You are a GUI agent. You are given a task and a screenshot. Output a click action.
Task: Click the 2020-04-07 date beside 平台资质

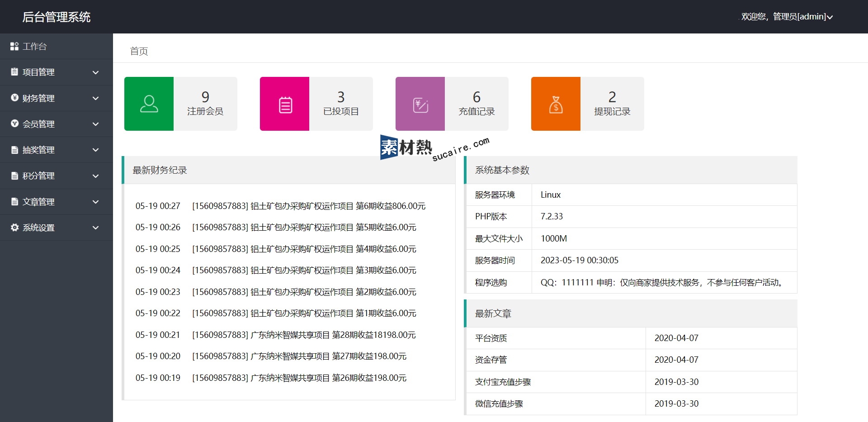click(x=676, y=338)
